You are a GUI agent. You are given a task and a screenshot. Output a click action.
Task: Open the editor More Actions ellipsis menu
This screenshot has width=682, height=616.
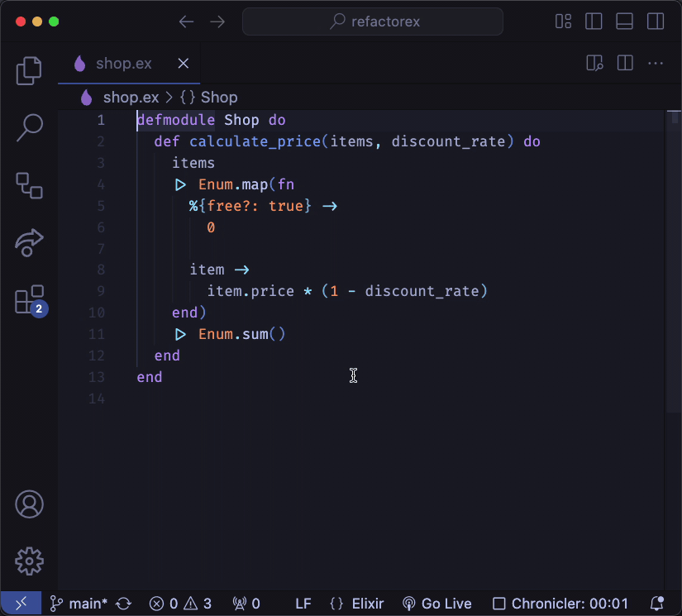coord(655,64)
